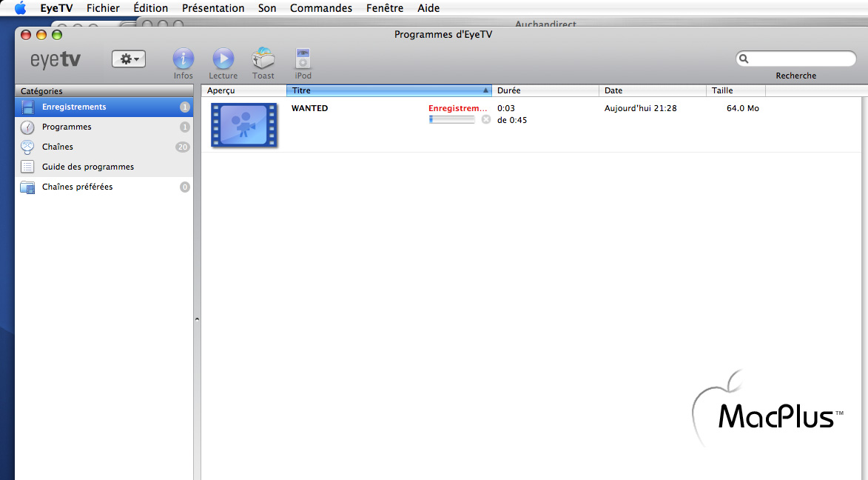This screenshot has height=480, width=868.
Task: Click the Chaînes préférées icon
Action: click(x=27, y=187)
